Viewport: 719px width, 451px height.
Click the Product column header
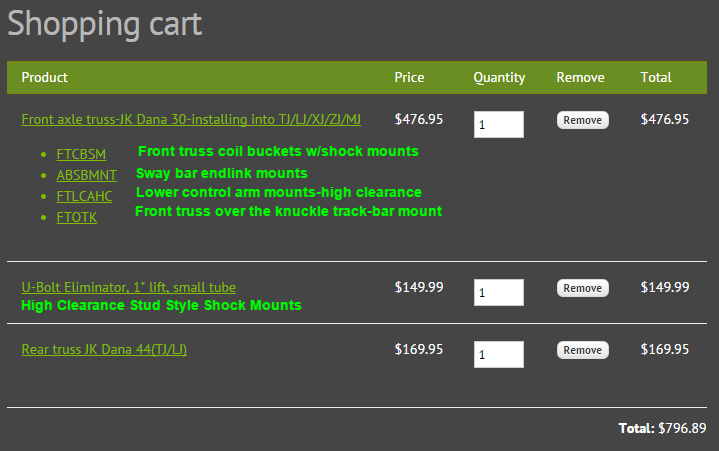(x=45, y=78)
